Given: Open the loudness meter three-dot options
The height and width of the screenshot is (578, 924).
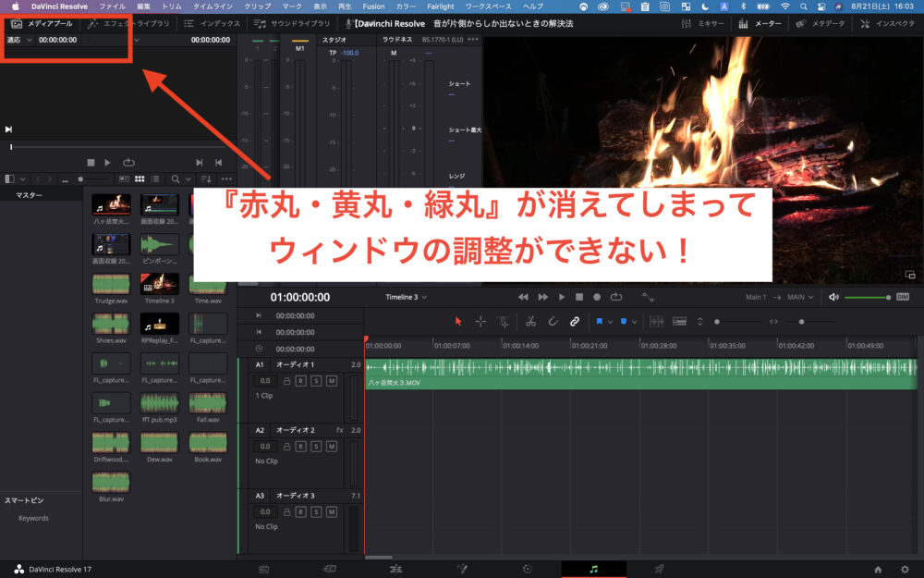Looking at the screenshot, I should (473, 40).
